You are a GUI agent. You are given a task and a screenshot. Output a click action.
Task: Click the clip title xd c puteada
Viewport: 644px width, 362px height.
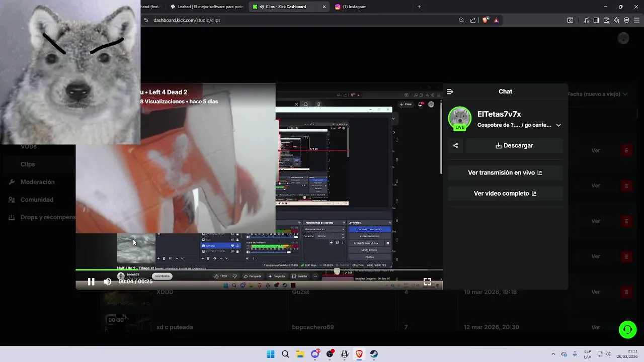[175, 327]
